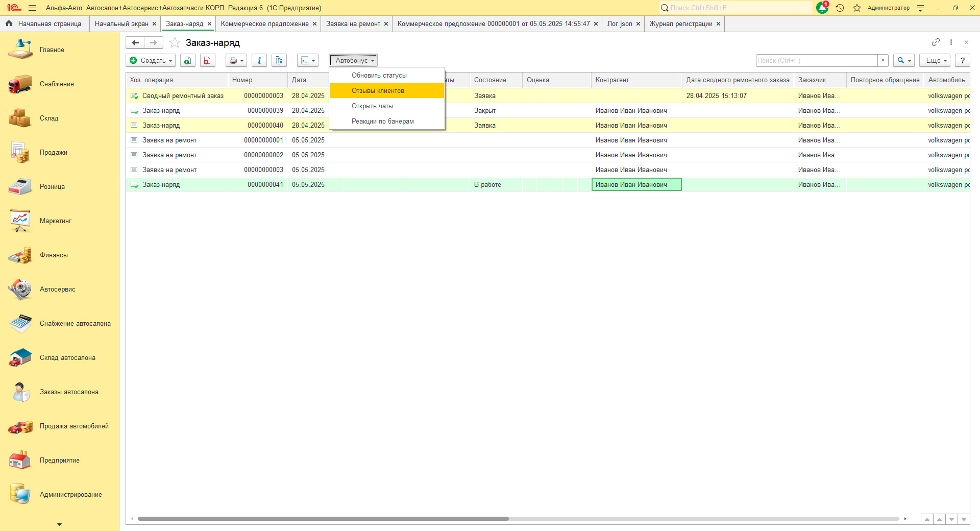Click the copy document icon
Screen dimensions: 980x531
[x=188, y=60]
